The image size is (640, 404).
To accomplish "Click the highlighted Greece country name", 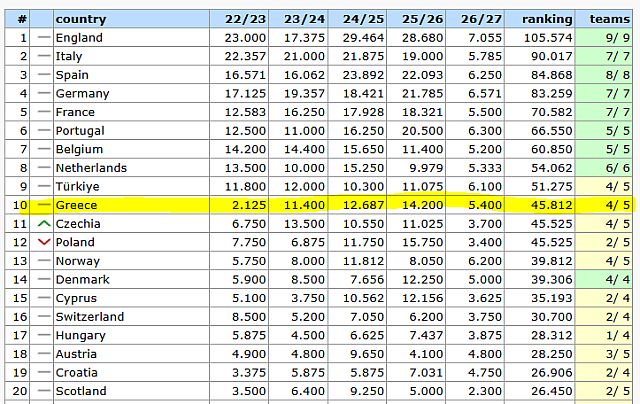I will (x=76, y=205).
